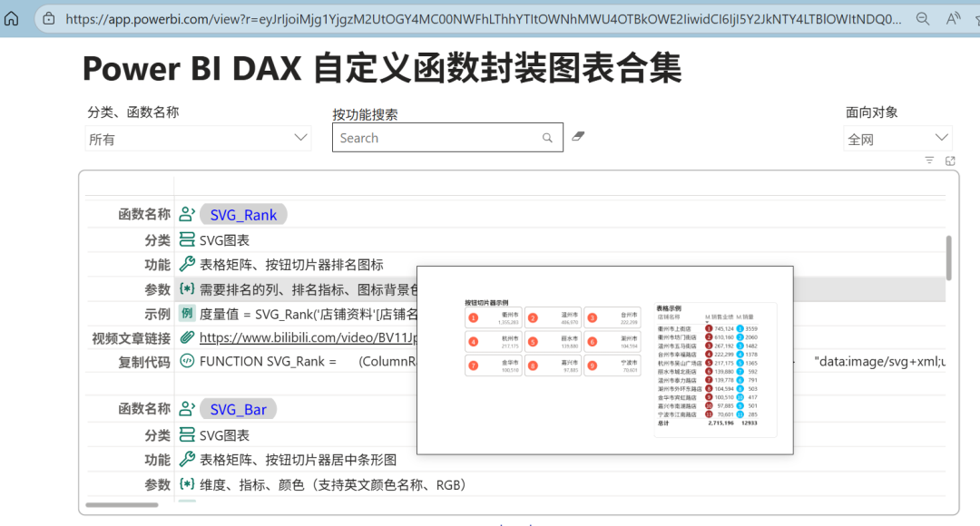Open the 分类、函数名称 dropdown
This screenshot has height=526, width=980.
[198, 139]
